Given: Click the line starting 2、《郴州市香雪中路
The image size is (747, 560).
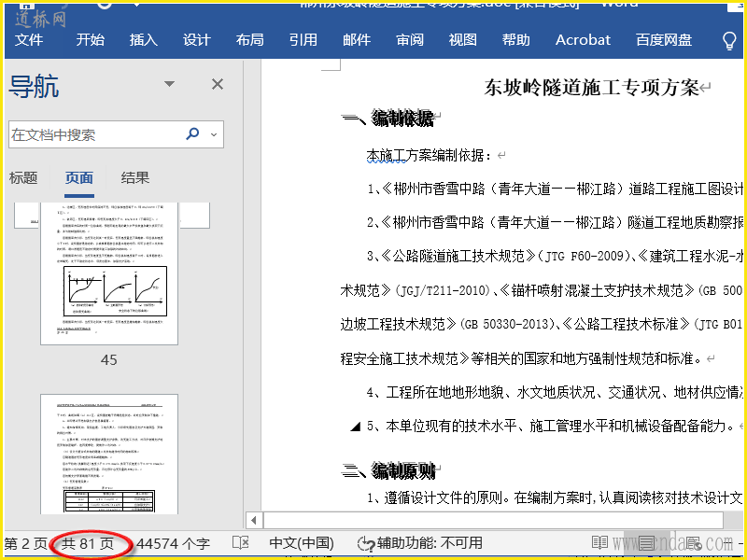Looking at the screenshot, I should pos(555,222).
